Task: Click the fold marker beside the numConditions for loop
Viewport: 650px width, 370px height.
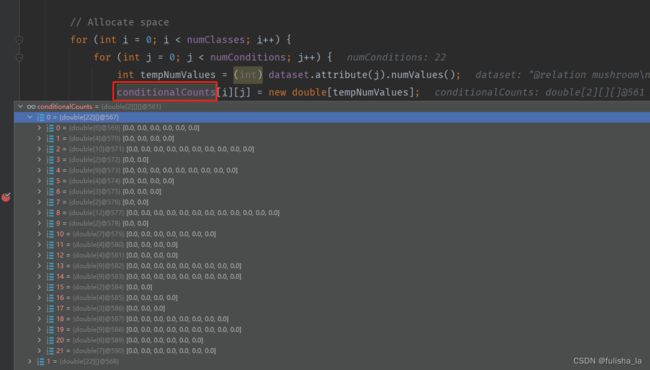Action: pyautogui.click(x=19, y=57)
